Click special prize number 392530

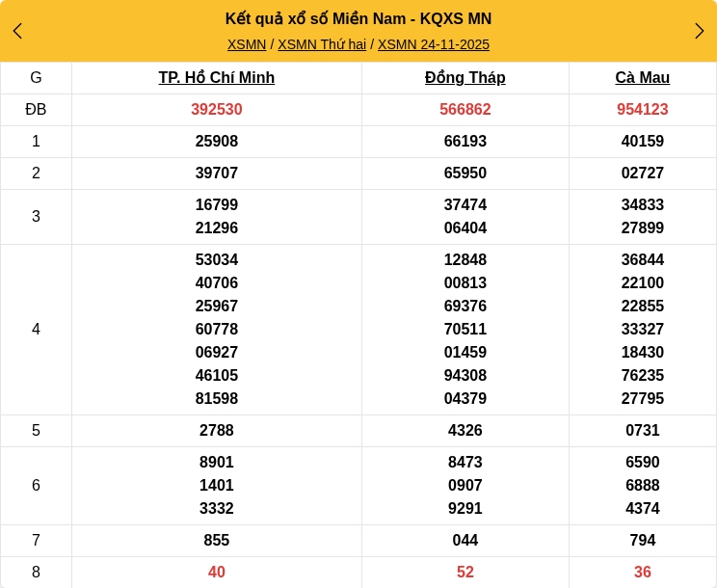[x=217, y=110]
